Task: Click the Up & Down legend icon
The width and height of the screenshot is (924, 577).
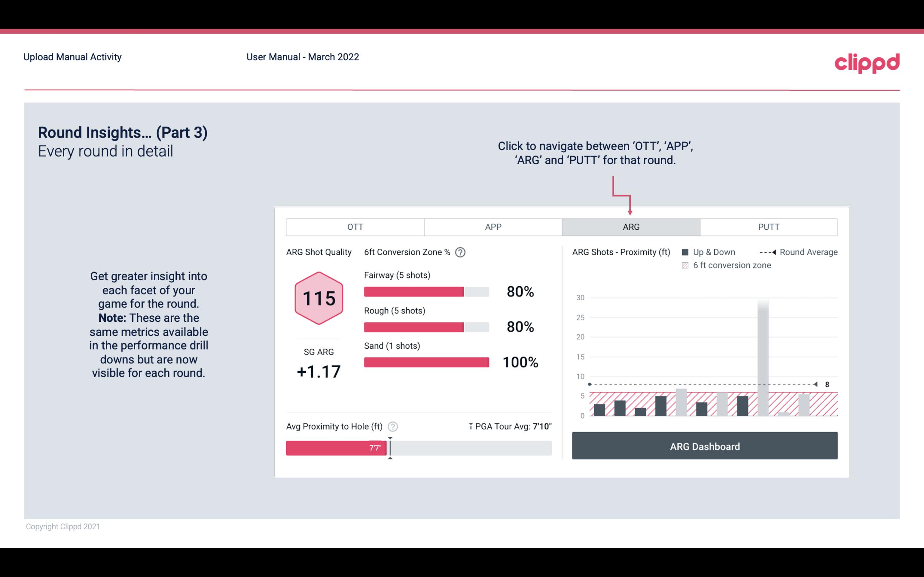Action: (687, 251)
